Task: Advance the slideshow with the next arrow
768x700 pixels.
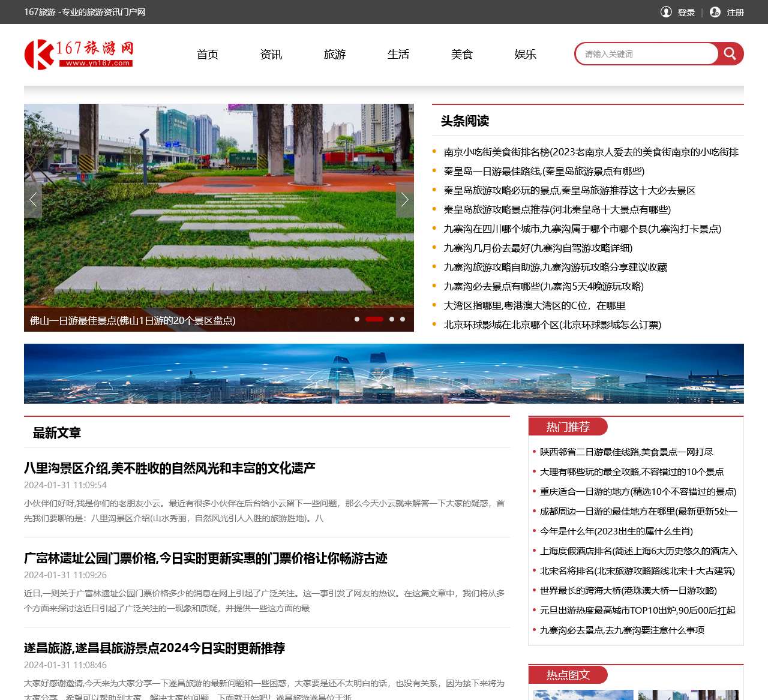Action: coord(404,200)
